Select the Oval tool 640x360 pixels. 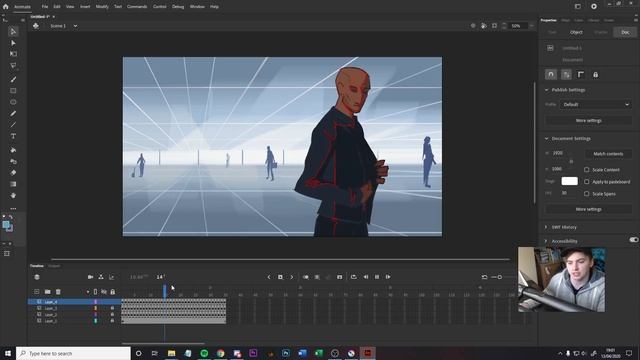point(13,102)
